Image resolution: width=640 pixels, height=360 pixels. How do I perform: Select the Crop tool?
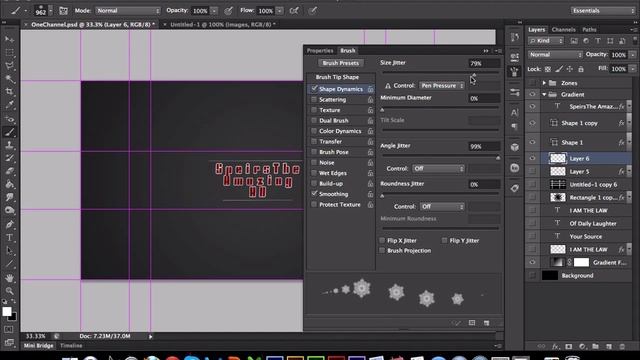[9, 92]
